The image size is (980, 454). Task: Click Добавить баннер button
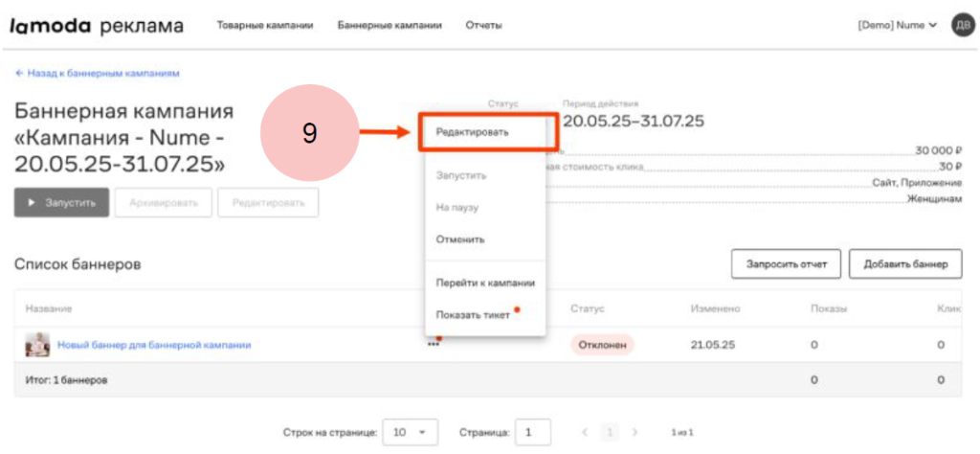pyautogui.click(x=905, y=264)
